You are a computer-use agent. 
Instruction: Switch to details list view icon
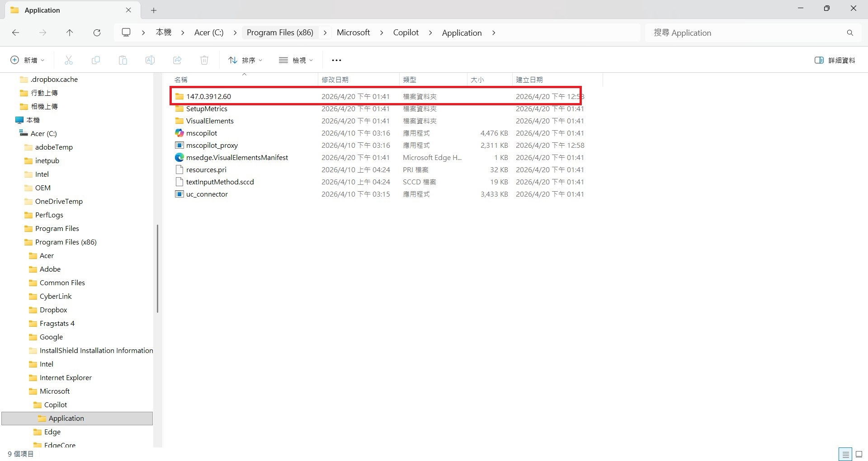click(x=845, y=454)
